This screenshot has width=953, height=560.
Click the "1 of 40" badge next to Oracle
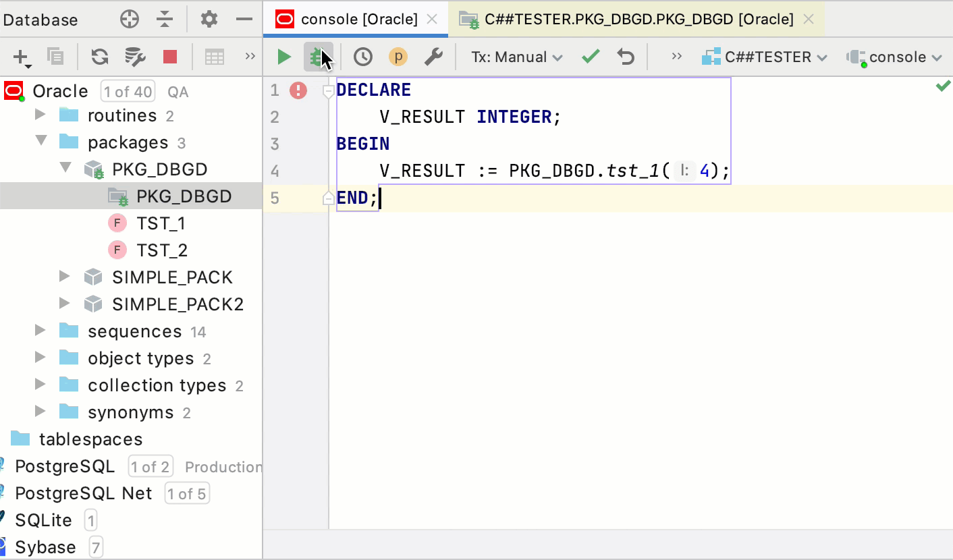pos(127,91)
